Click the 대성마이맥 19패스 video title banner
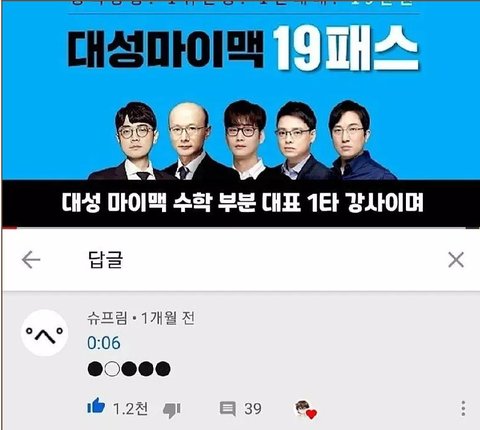Image resolution: width=480 pixels, height=430 pixels. coord(243,48)
